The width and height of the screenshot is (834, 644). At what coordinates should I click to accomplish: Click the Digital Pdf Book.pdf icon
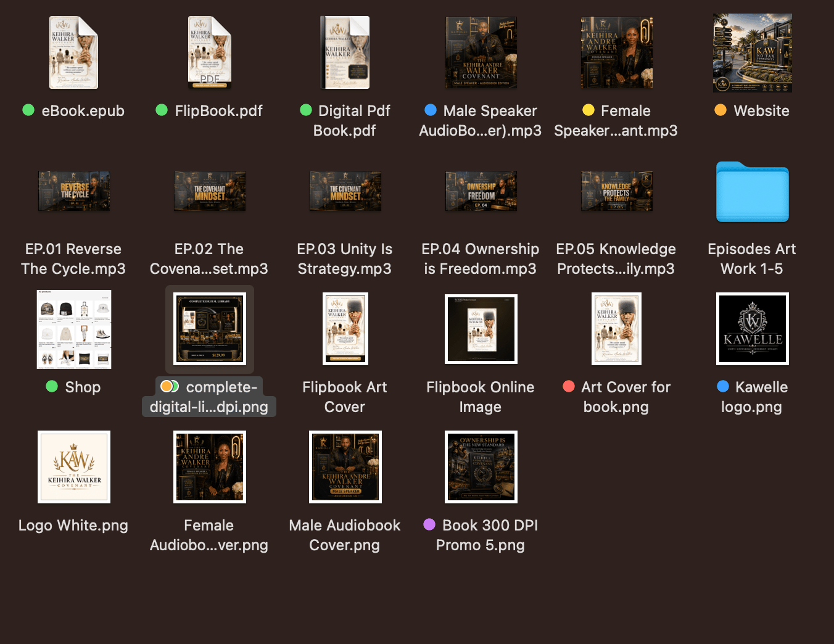click(x=345, y=52)
